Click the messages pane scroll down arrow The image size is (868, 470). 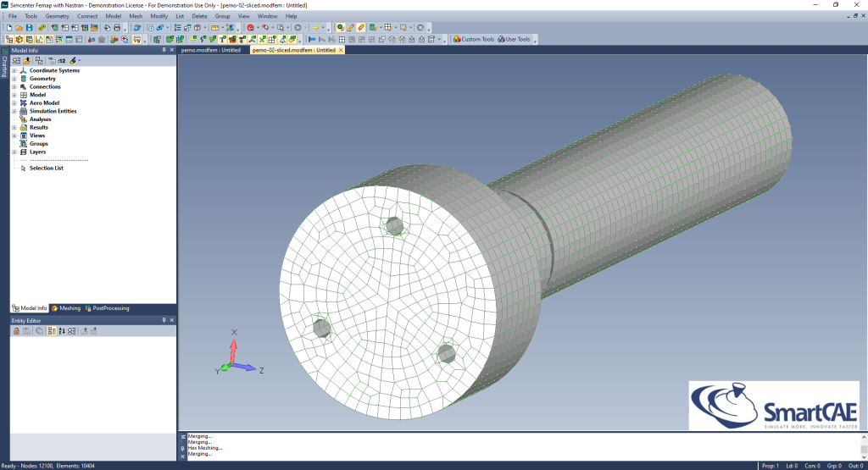click(x=864, y=456)
